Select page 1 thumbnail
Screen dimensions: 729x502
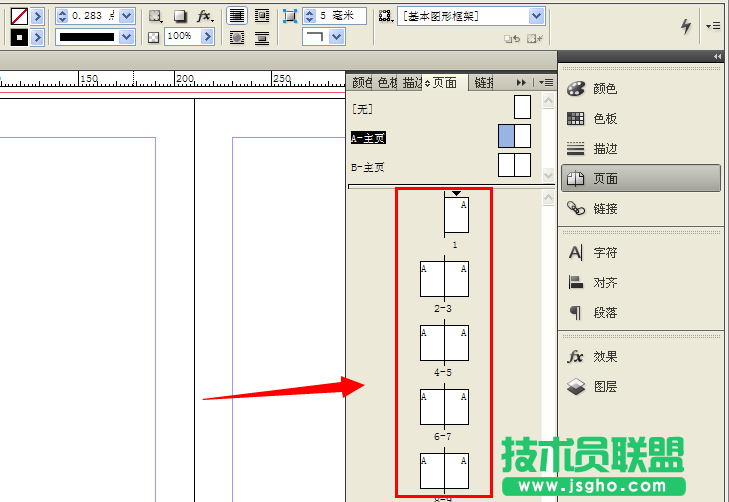[457, 215]
